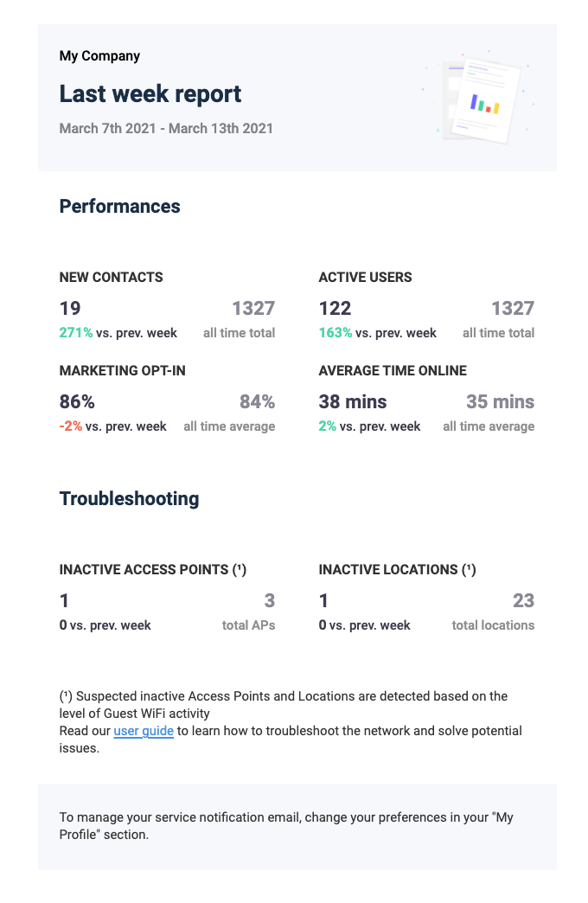
Task: Click the 271% new contacts change
Action: point(76,333)
